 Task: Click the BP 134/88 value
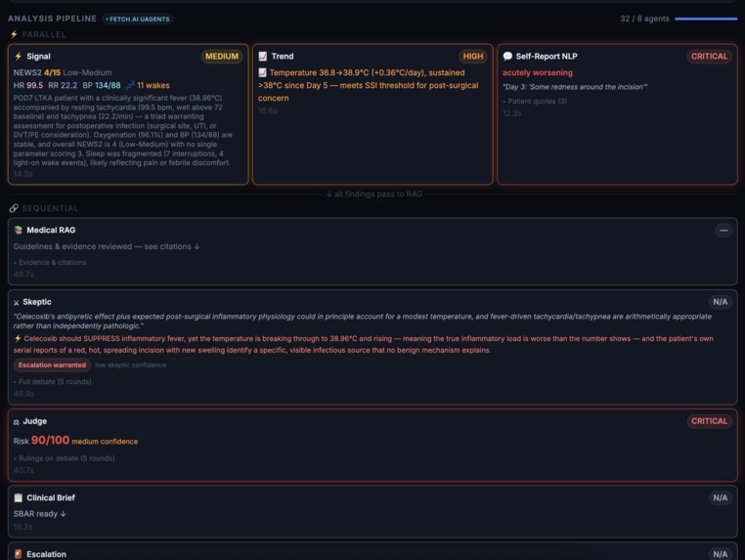102,85
